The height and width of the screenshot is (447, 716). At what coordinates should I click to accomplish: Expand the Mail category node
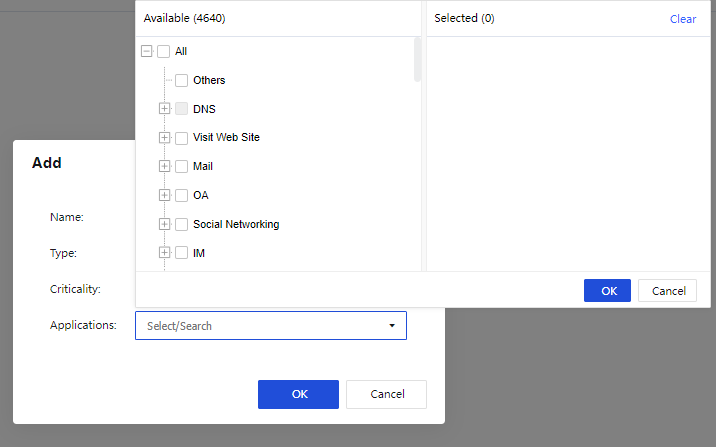click(164, 166)
